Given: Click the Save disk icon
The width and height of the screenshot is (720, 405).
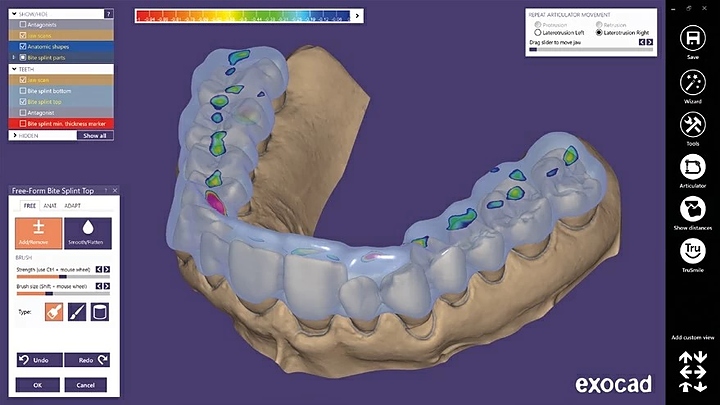Looking at the screenshot, I should pyautogui.click(x=692, y=38).
